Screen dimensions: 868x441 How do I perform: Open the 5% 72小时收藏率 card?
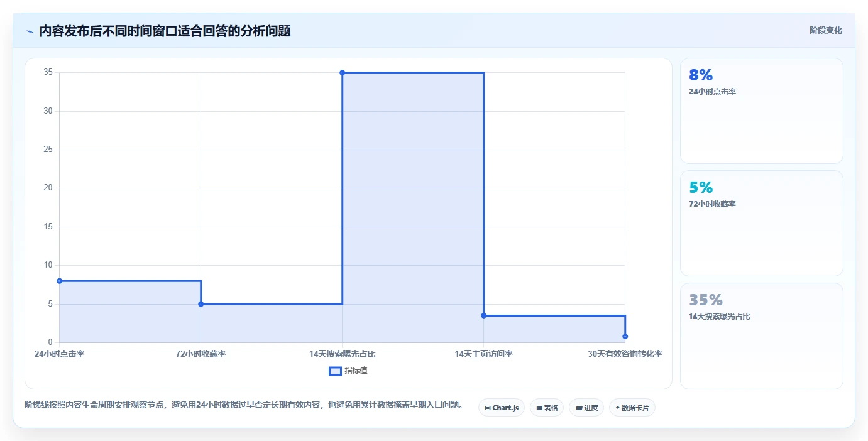pos(761,223)
